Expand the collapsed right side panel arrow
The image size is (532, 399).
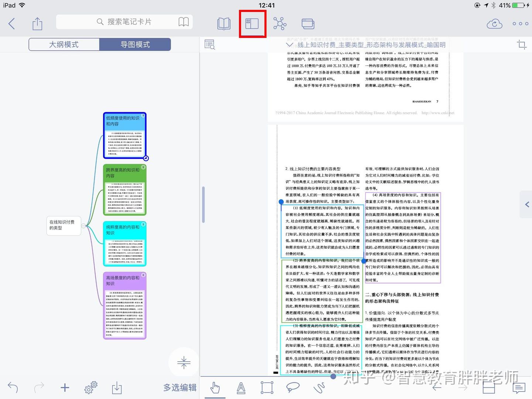527,204
